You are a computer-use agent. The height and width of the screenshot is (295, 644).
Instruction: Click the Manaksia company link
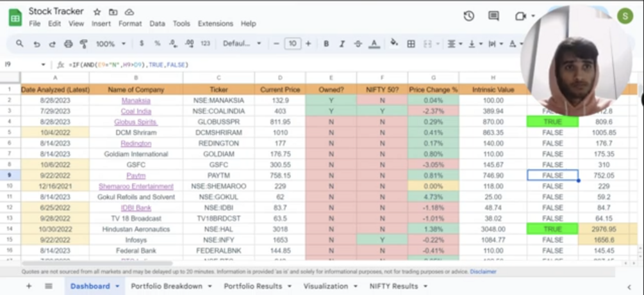[136, 100]
